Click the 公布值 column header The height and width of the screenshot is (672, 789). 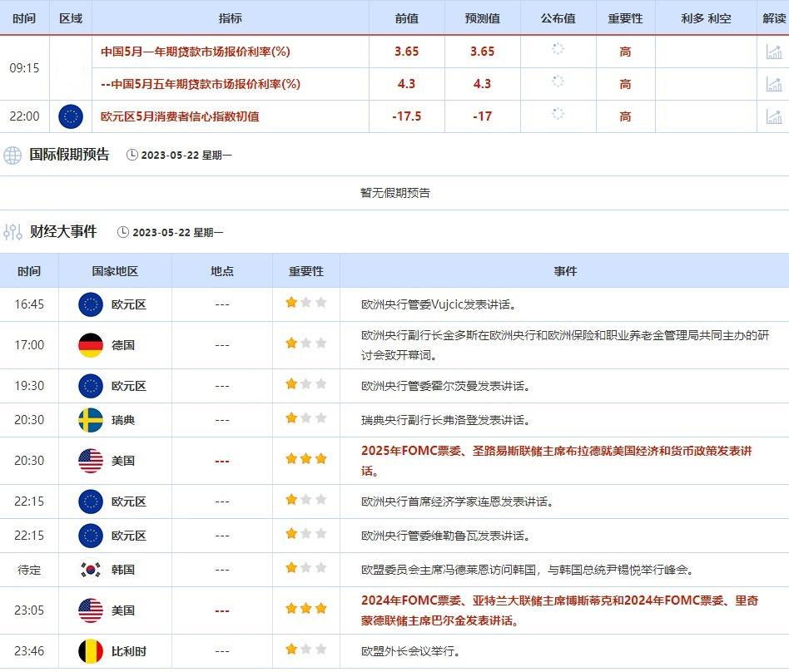(558, 18)
